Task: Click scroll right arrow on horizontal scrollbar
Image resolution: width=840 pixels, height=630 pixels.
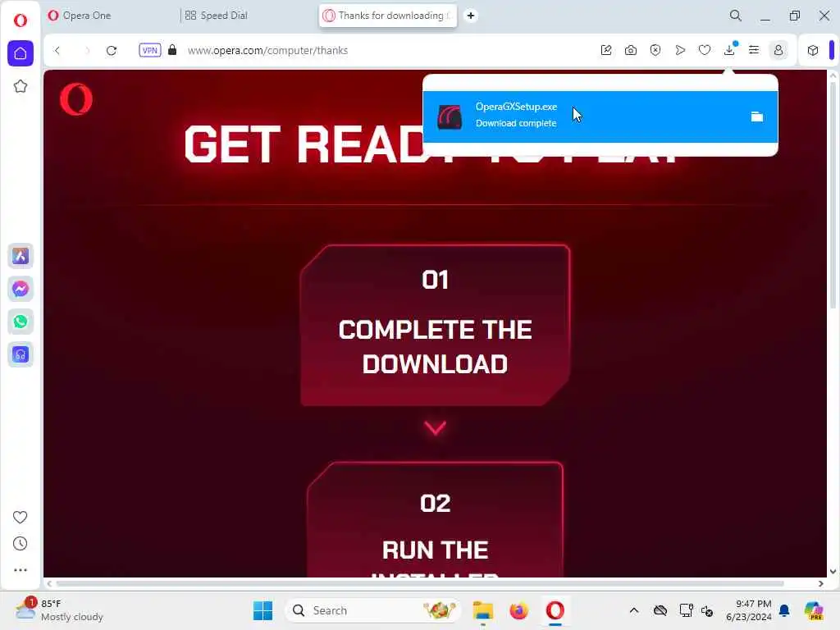Action: tap(820, 583)
